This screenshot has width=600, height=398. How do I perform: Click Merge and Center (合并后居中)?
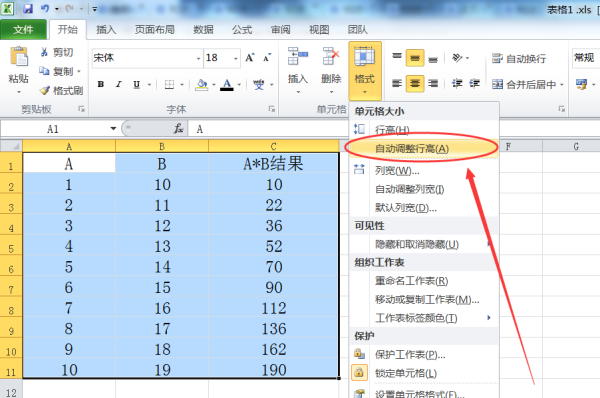click(523, 85)
